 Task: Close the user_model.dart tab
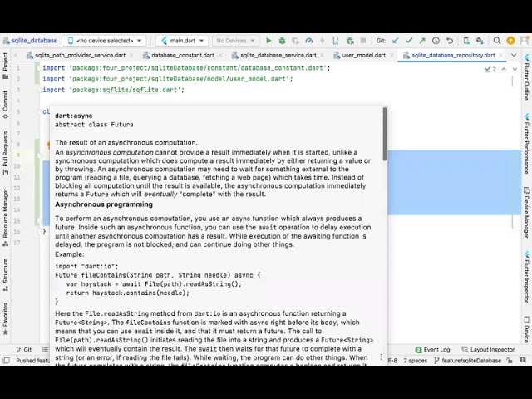click(x=392, y=55)
